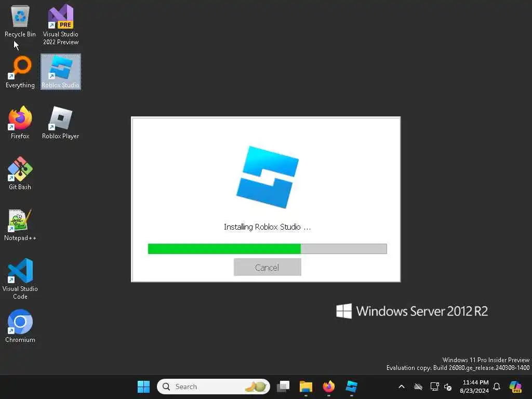This screenshot has height=399, width=532.
Task: Open the notifications bell icon
Action: coord(497,387)
